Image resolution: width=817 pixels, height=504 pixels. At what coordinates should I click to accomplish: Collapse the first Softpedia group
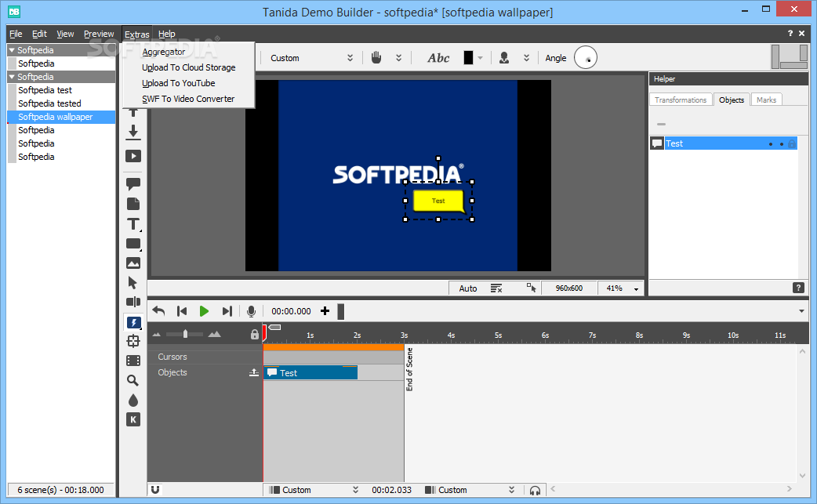[12, 50]
